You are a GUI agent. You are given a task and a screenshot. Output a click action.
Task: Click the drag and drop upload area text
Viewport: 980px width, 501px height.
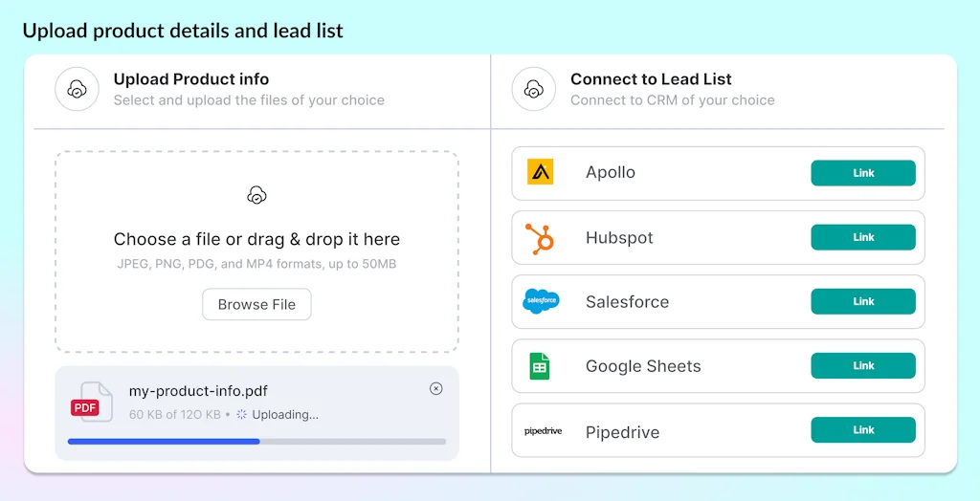tap(256, 239)
